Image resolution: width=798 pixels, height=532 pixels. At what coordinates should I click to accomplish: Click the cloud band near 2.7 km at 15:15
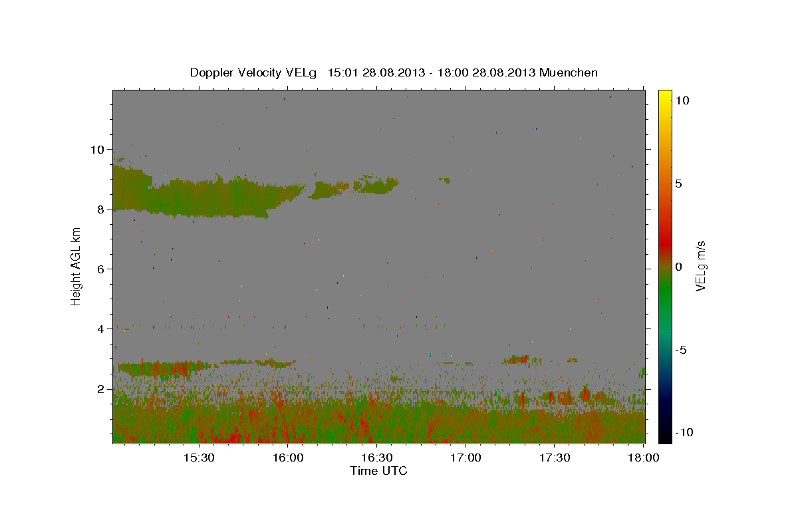[163, 368]
